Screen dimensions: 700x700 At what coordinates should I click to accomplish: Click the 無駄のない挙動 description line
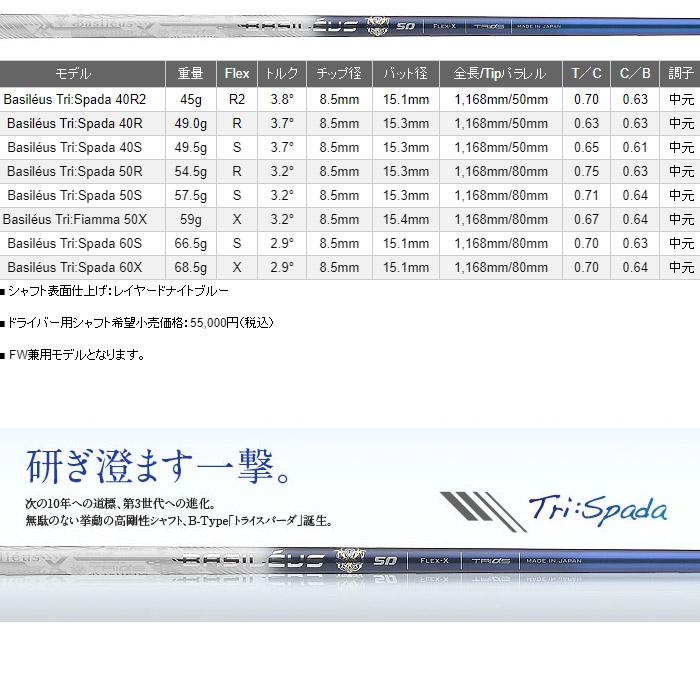coord(179,521)
